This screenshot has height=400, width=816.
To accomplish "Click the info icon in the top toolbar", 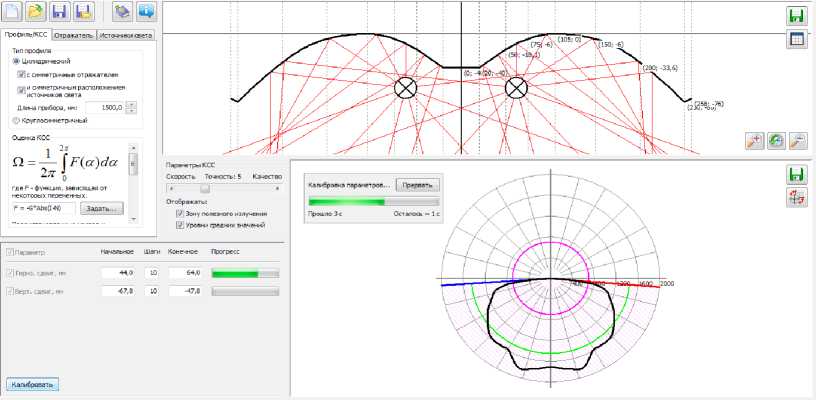I will tap(146, 13).
